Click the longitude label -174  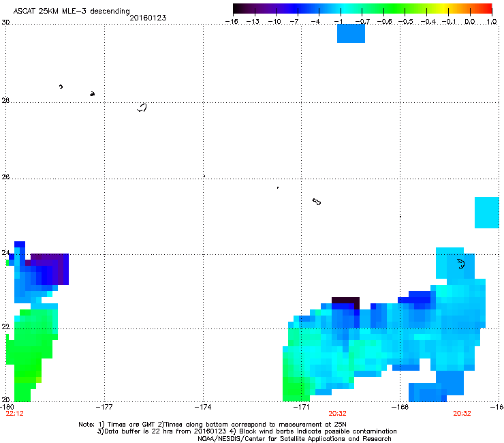coord(203,407)
